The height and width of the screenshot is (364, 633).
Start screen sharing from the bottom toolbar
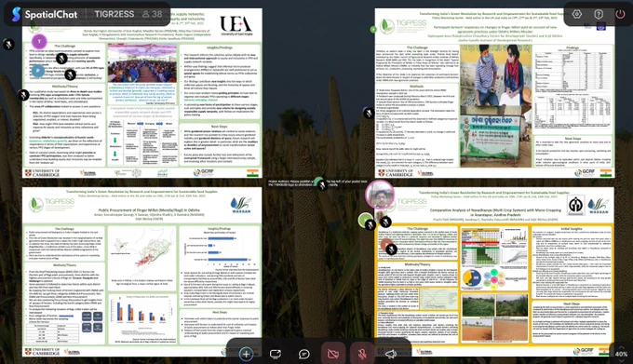(x=276, y=354)
